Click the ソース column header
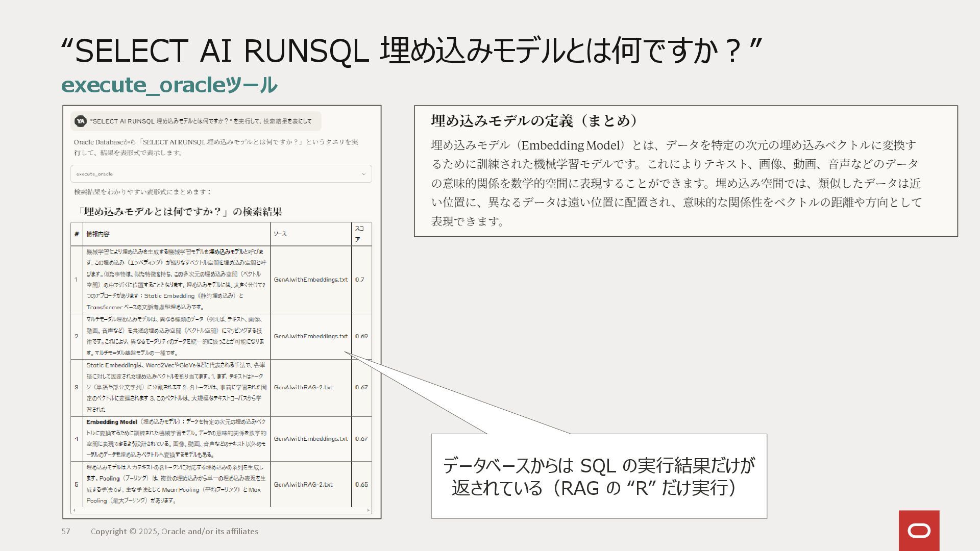980x551 pixels. (x=280, y=234)
